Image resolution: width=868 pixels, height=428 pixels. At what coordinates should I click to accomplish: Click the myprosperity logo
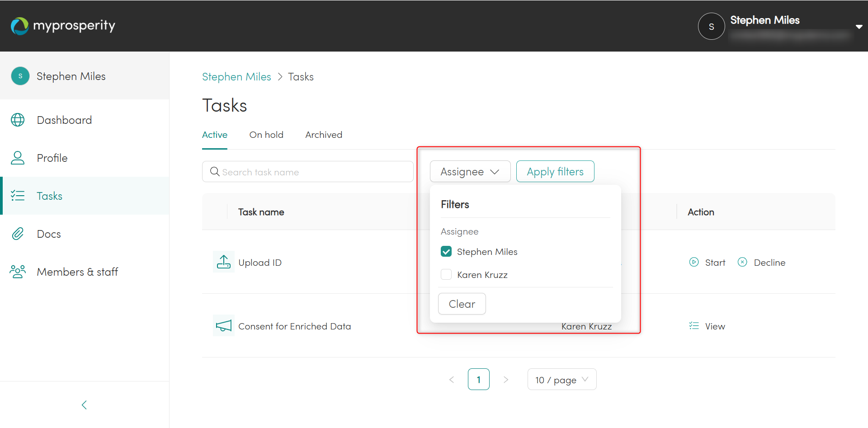tap(63, 26)
